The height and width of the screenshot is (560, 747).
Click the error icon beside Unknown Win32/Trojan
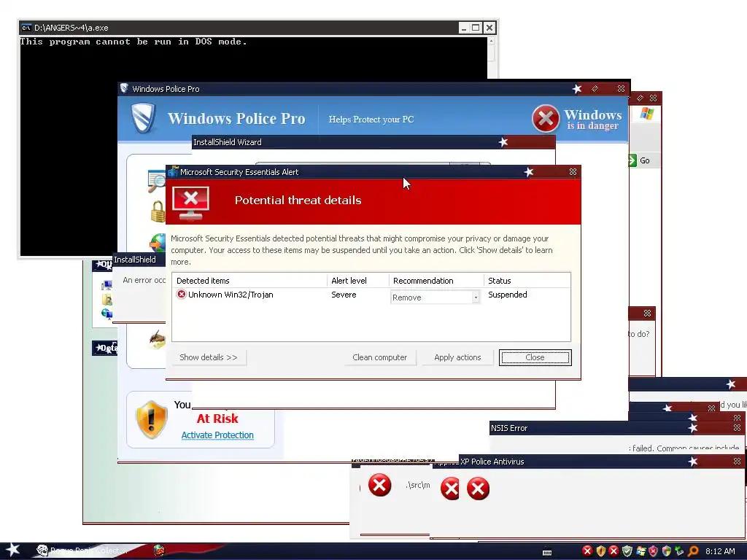181,295
